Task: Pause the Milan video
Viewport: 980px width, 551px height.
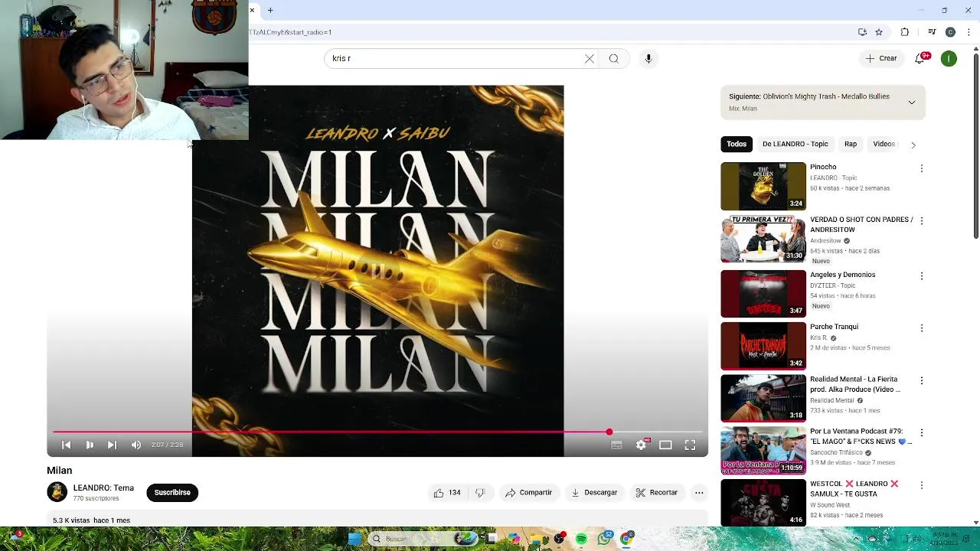Action: click(x=90, y=445)
